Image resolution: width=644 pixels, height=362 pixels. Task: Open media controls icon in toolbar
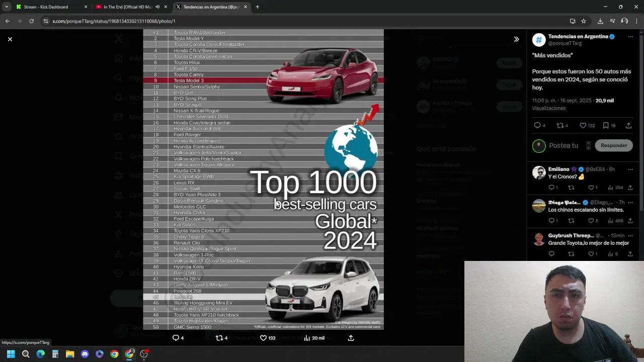click(612, 21)
